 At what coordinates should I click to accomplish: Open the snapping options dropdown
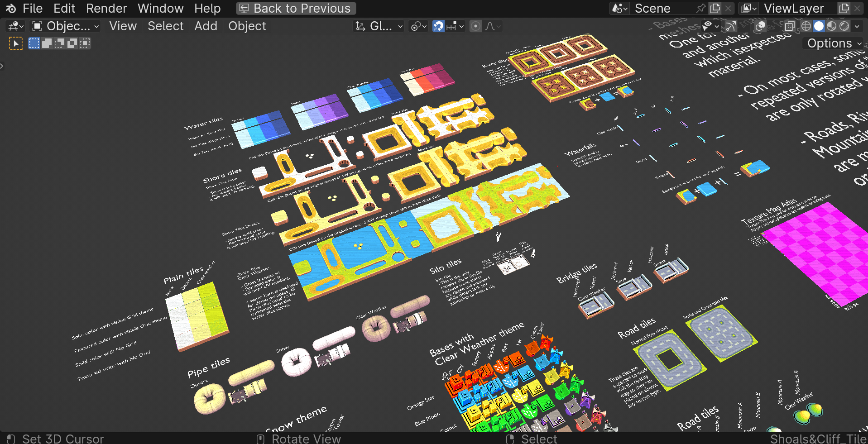[455, 26]
